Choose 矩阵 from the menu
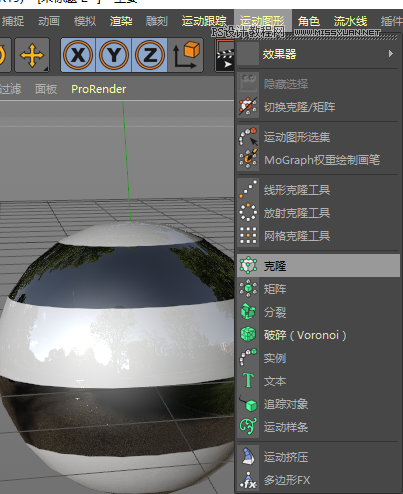 point(318,289)
